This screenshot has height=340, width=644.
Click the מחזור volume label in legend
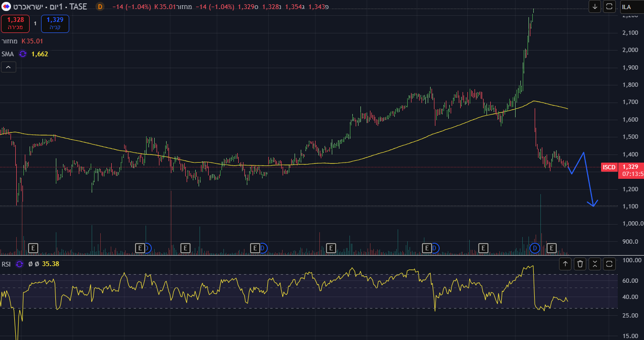10,41
